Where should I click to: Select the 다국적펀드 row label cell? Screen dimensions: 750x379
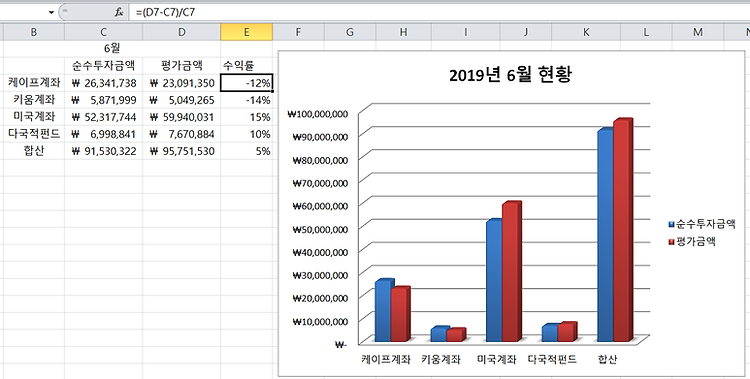[34, 134]
